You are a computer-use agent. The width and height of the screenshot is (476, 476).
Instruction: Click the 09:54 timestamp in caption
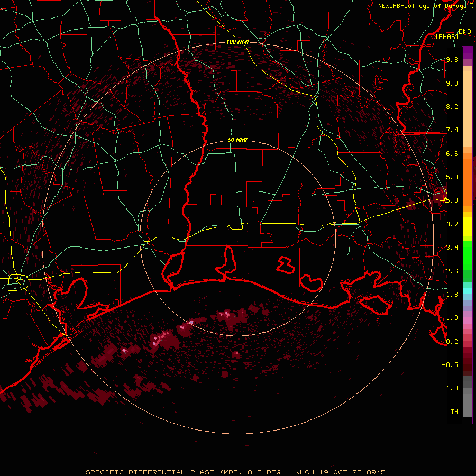pos(378,472)
